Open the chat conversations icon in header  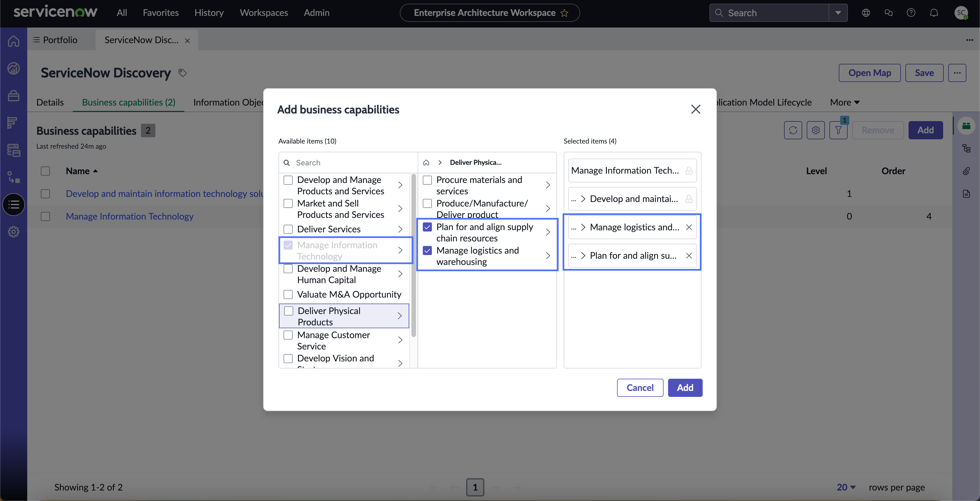(888, 13)
